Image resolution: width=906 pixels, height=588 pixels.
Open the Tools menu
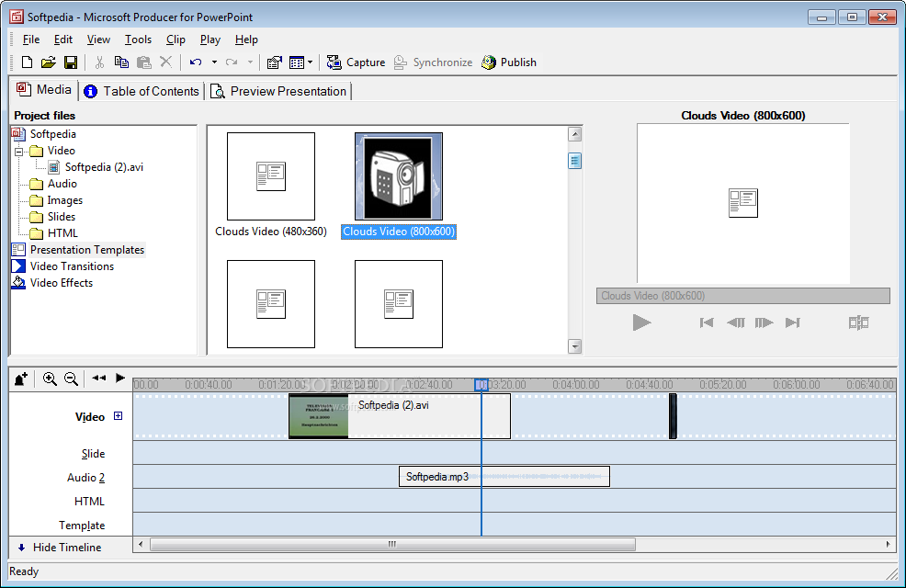(138, 40)
